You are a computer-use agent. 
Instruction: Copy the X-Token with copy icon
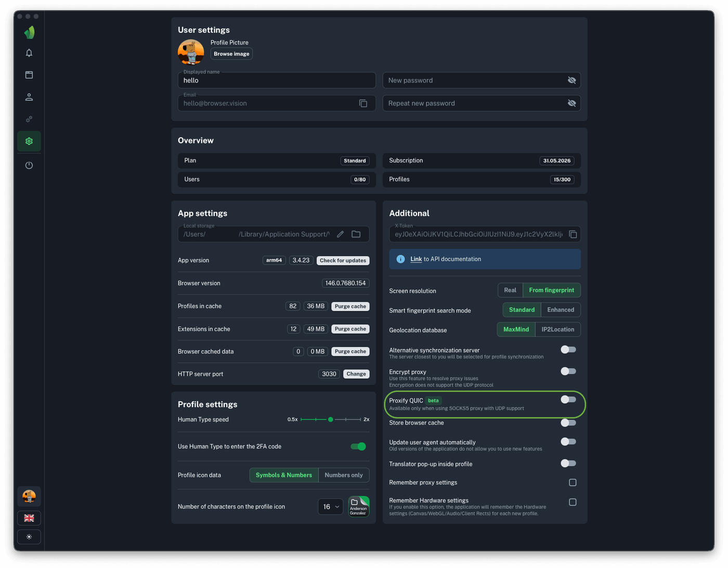coord(573,234)
